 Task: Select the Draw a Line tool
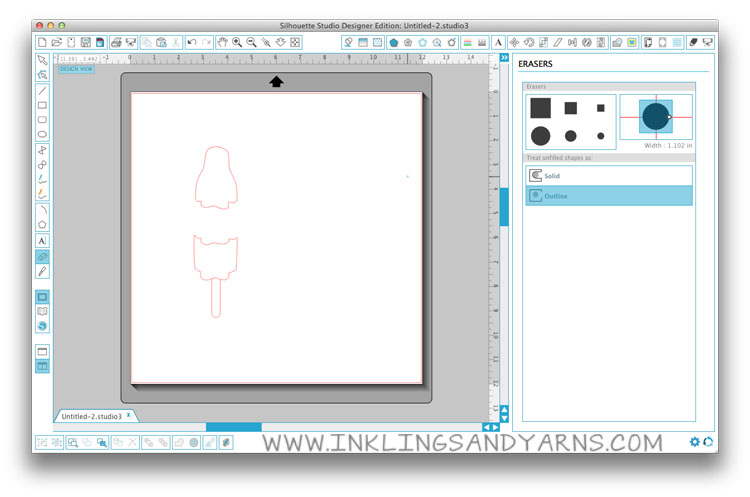[42, 90]
